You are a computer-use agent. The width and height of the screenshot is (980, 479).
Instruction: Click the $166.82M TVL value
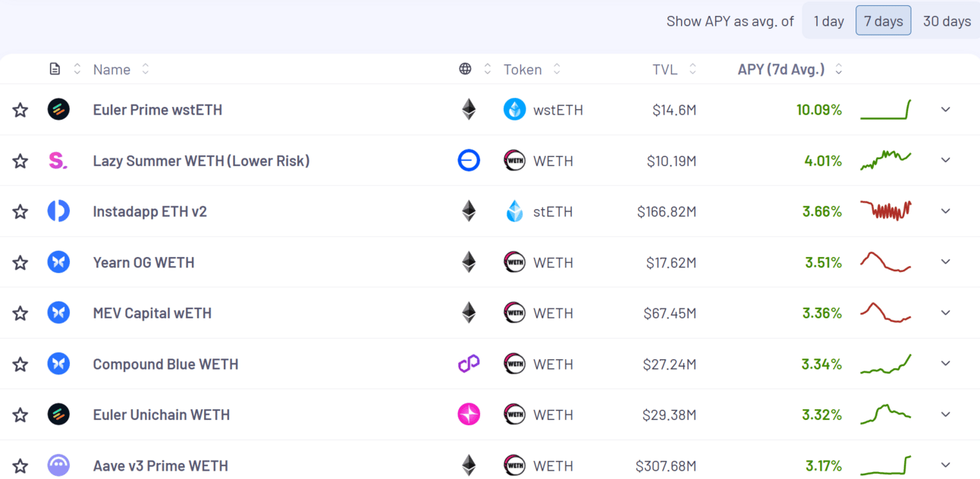(x=667, y=211)
